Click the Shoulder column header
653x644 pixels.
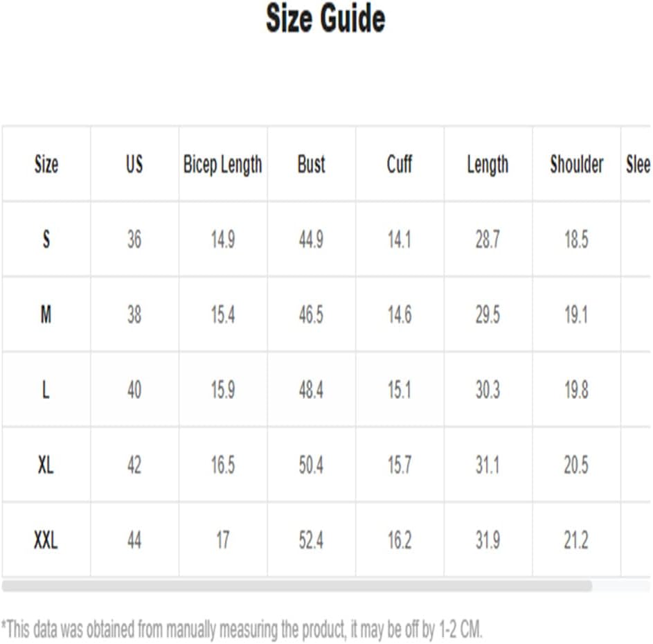[x=576, y=163]
